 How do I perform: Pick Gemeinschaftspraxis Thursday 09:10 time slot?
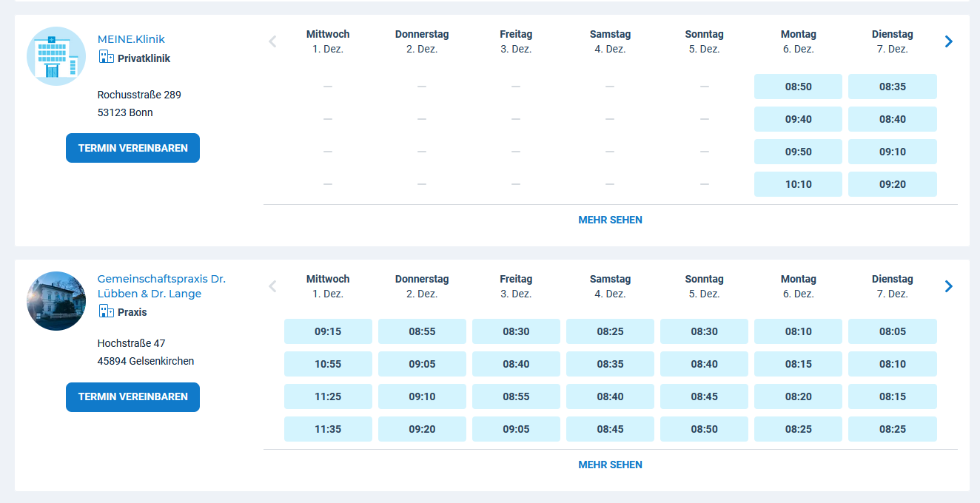coord(422,396)
